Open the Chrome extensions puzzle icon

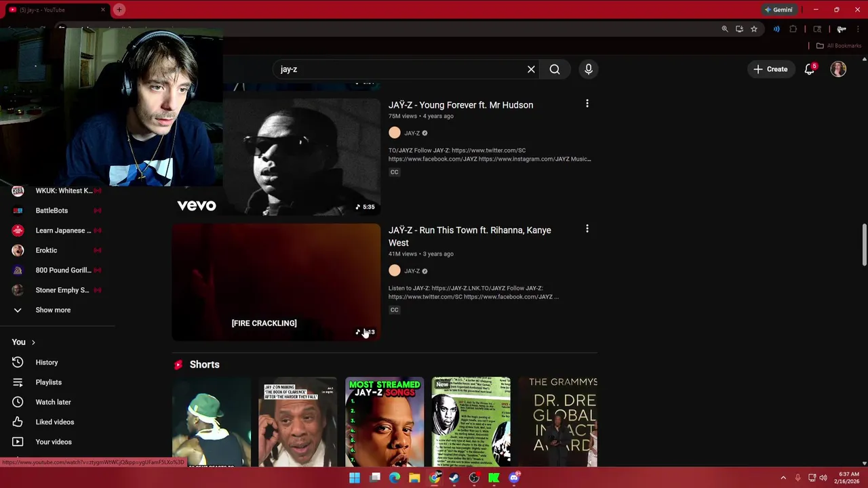click(x=793, y=29)
